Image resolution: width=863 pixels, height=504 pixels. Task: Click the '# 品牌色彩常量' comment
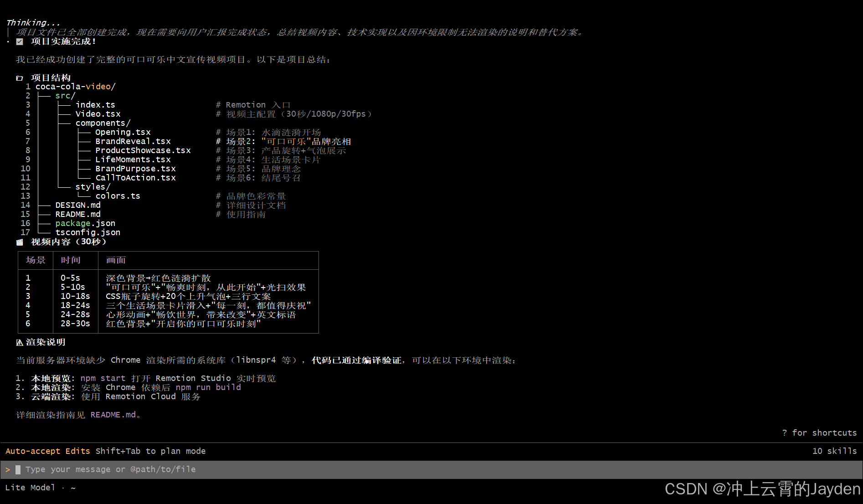pos(251,196)
